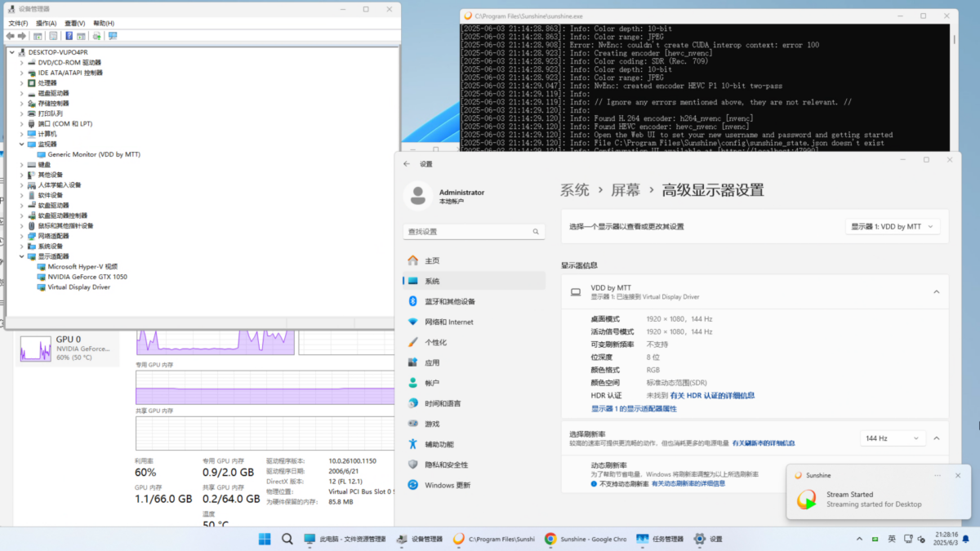Expand the 网络适配器 node in Device Manager
This screenshot has height=551, width=980.
click(22, 236)
